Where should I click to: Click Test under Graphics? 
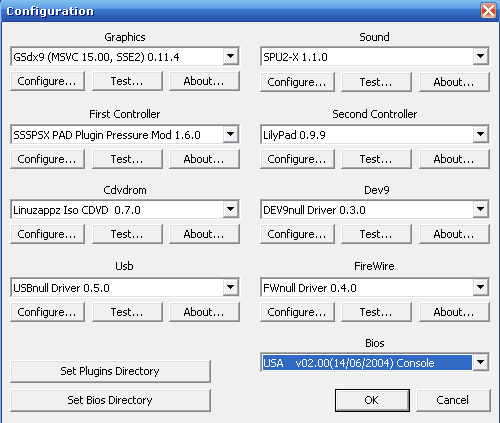click(x=127, y=81)
